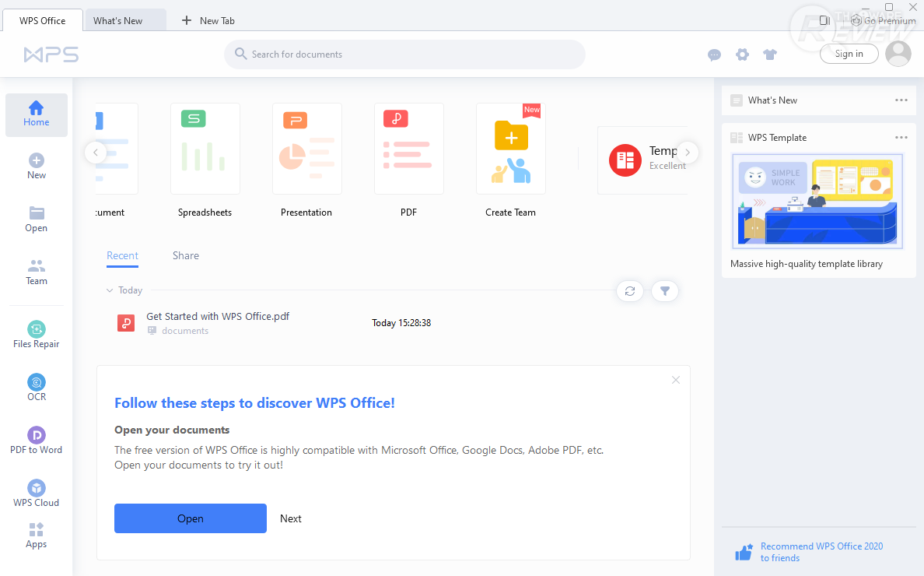Go to Home in the sidebar
This screenshot has width=924, height=576.
[36, 115]
